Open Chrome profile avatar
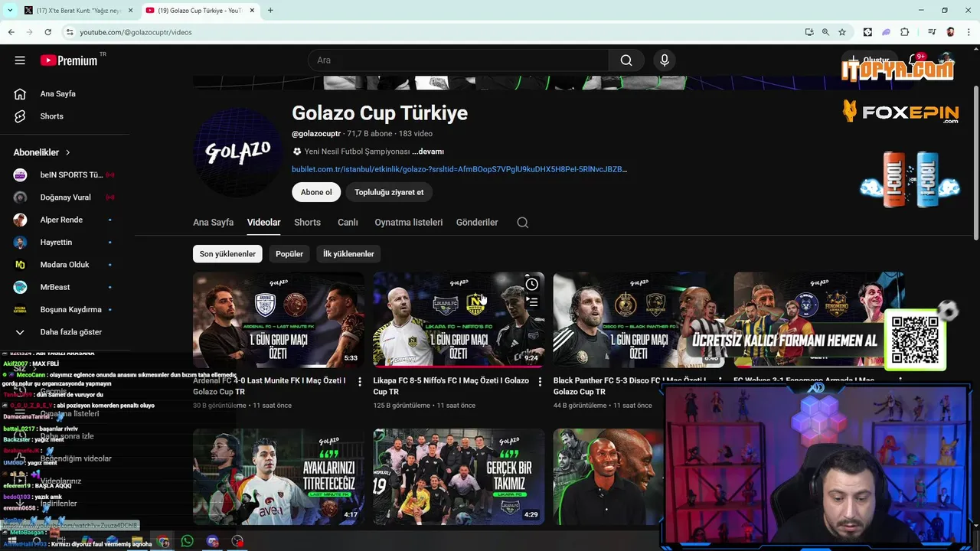The width and height of the screenshot is (980, 551). tap(950, 32)
